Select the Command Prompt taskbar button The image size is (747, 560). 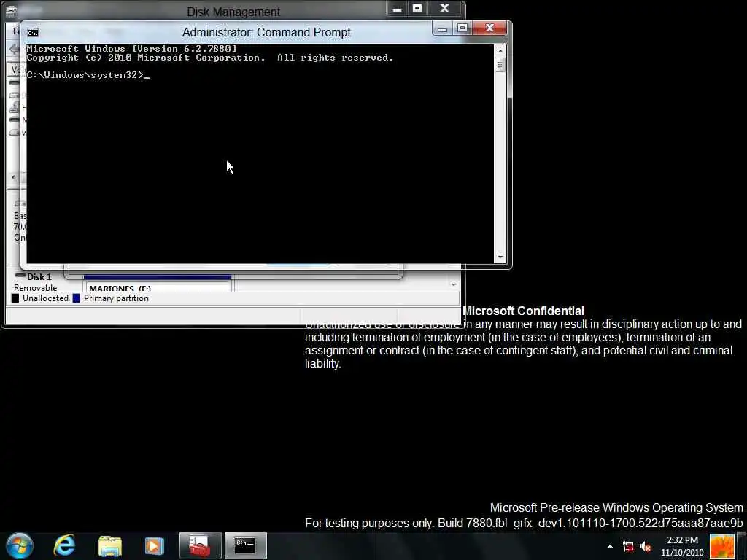click(x=245, y=545)
